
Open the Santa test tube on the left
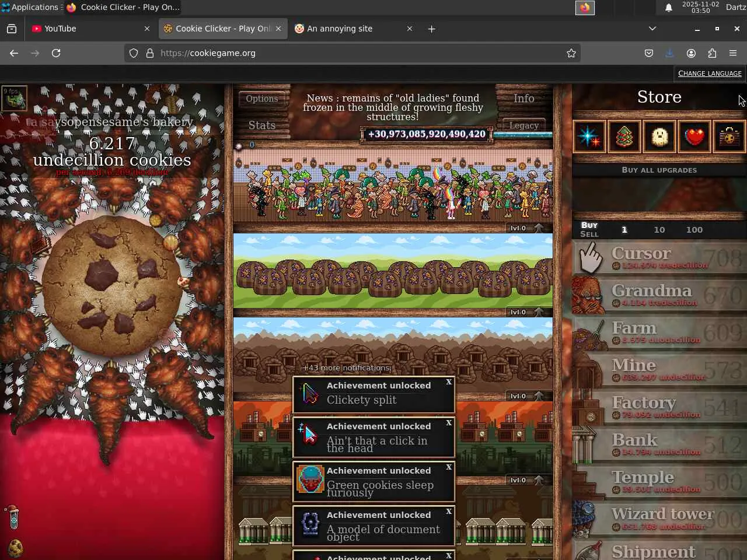point(14,516)
